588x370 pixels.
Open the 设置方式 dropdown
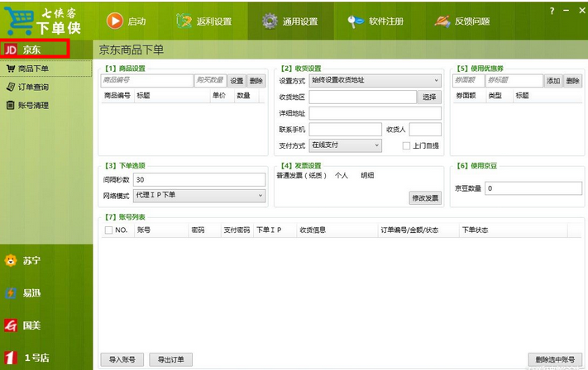(x=375, y=80)
